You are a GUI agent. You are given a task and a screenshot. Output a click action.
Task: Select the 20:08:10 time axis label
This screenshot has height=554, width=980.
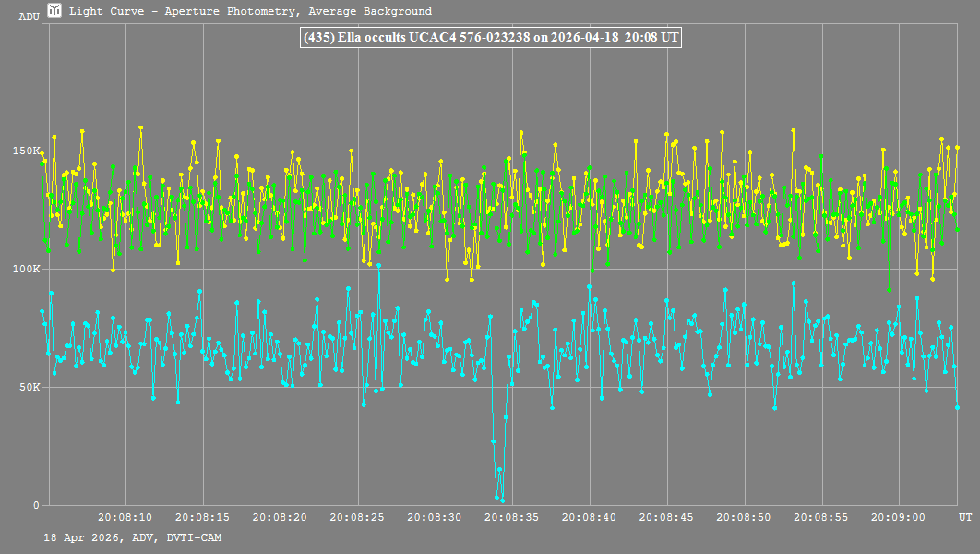point(126,518)
